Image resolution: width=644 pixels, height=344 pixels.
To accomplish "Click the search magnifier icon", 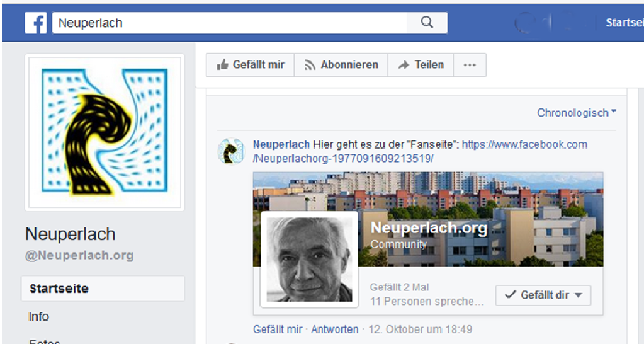I will click(x=427, y=23).
